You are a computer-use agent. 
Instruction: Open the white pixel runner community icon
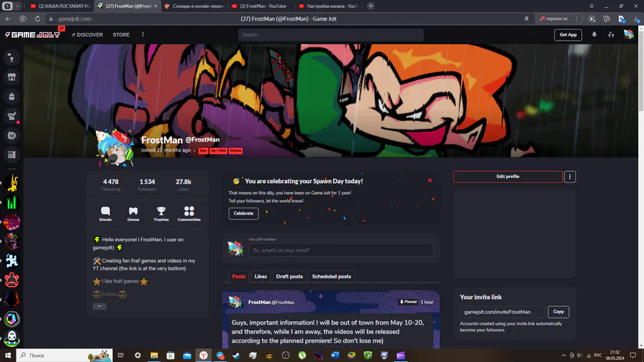pyautogui.click(x=12, y=261)
